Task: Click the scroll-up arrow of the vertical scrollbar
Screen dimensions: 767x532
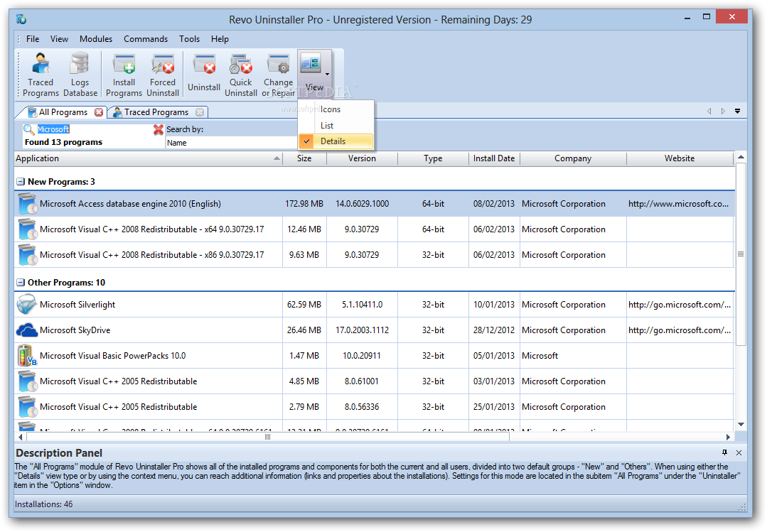Action: point(741,157)
